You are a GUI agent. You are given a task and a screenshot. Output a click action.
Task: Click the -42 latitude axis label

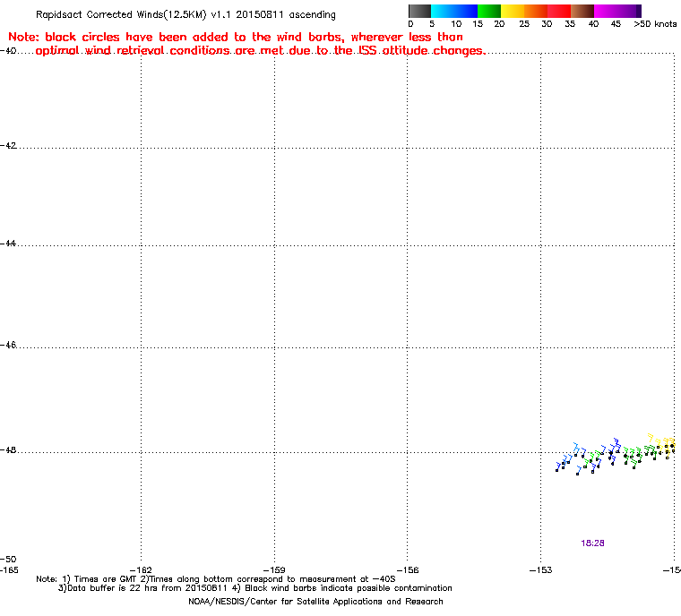click(8, 145)
